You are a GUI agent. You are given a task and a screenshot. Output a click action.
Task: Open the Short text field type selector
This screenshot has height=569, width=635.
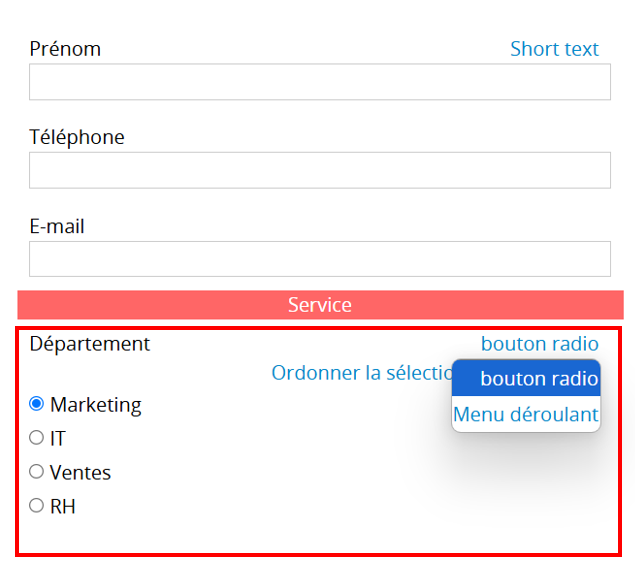554,49
